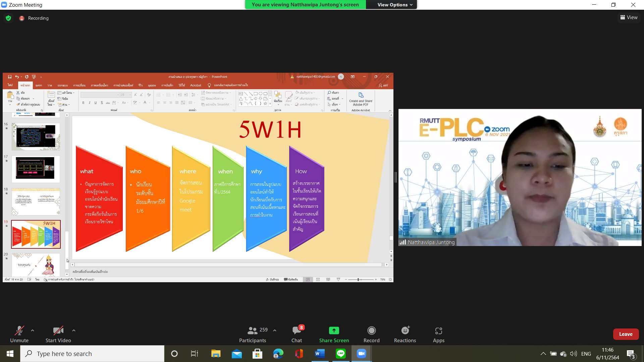Screen dimensions: 644x362
Task: Click the Share (แชร์) button in PowerPoint
Action: click(383, 85)
